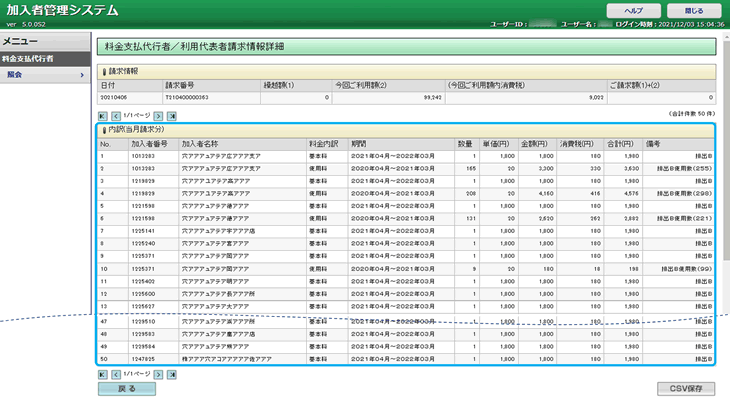Click the consumption tax value 9,022
The image size is (730, 401).
click(x=596, y=98)
